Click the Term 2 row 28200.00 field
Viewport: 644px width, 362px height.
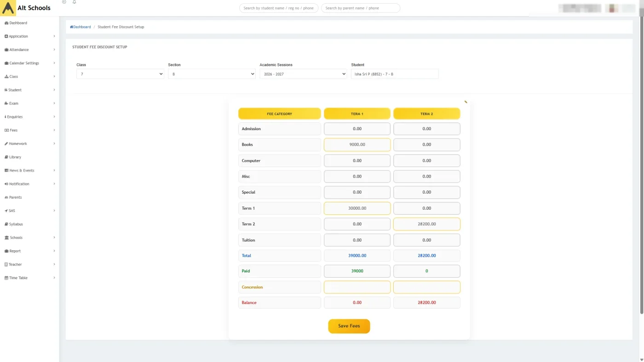point(427,224)
